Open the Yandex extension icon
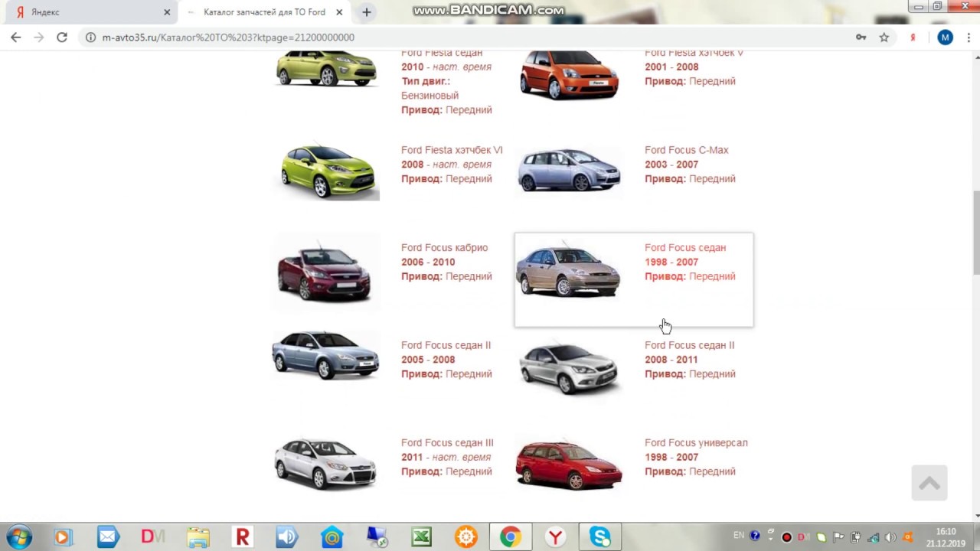Viewport: 980px width, 551px height. pyautogui.click(x=913, y=37)
